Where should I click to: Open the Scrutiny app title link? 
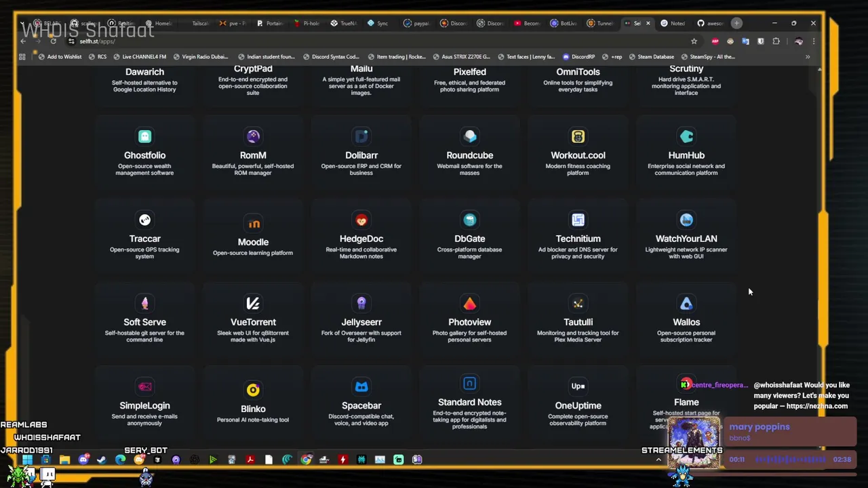click(x=686, y=68)
